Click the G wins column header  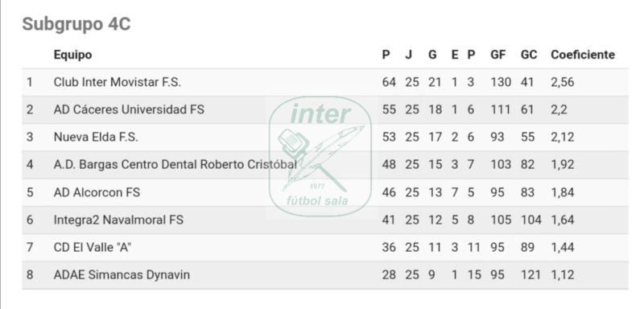tap(432, 55)
